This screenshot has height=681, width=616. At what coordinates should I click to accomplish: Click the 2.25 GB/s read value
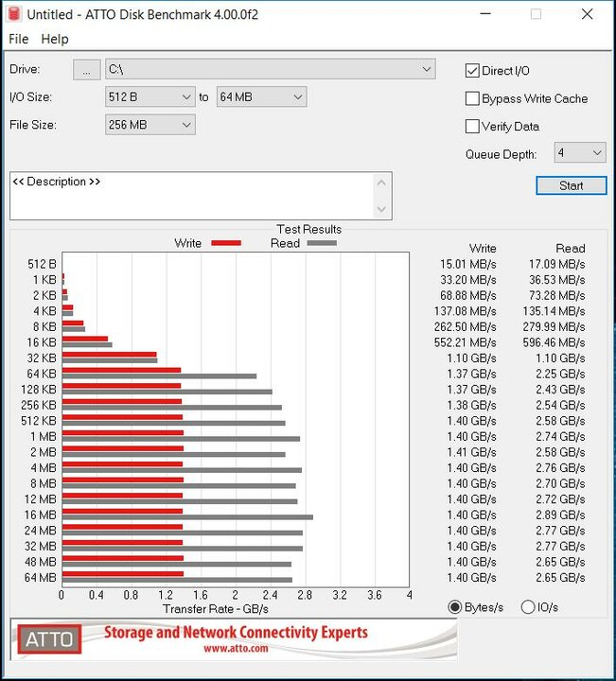click(x=560, y=374)
